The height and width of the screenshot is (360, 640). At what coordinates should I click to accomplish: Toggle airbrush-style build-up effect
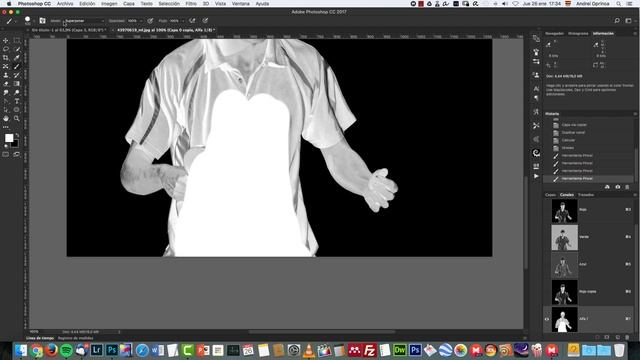tap(192, 20)
